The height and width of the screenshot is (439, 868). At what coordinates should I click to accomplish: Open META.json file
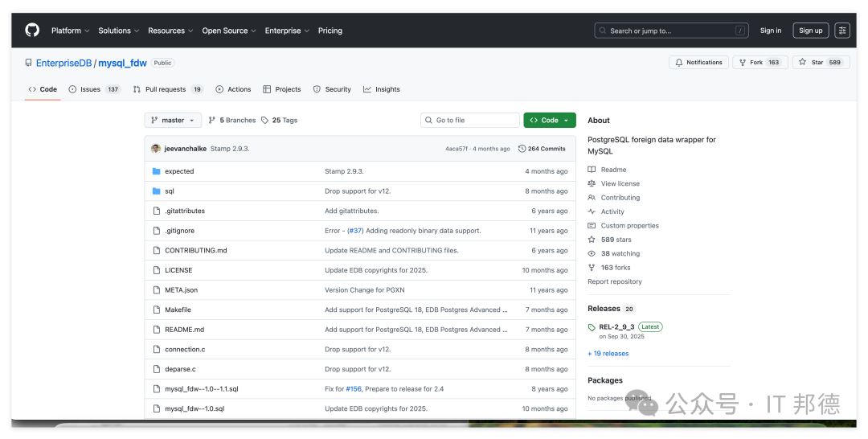click(x=181, y=290)
